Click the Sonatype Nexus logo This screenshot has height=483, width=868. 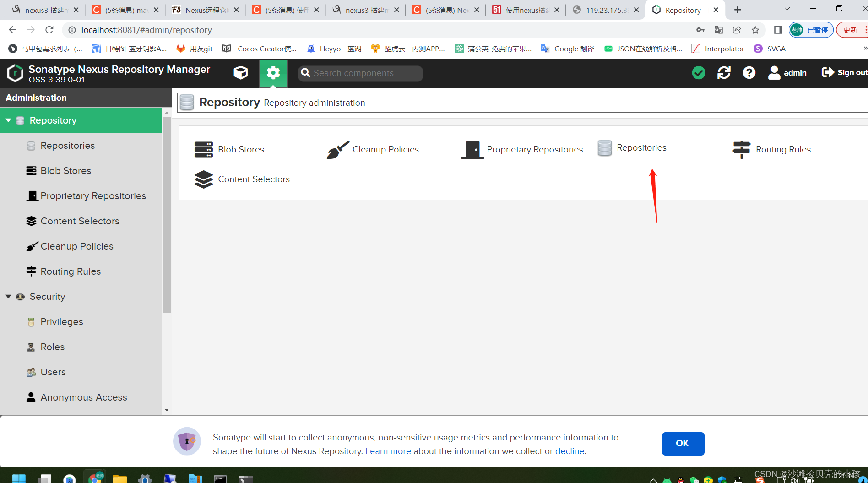click(15, 73)
